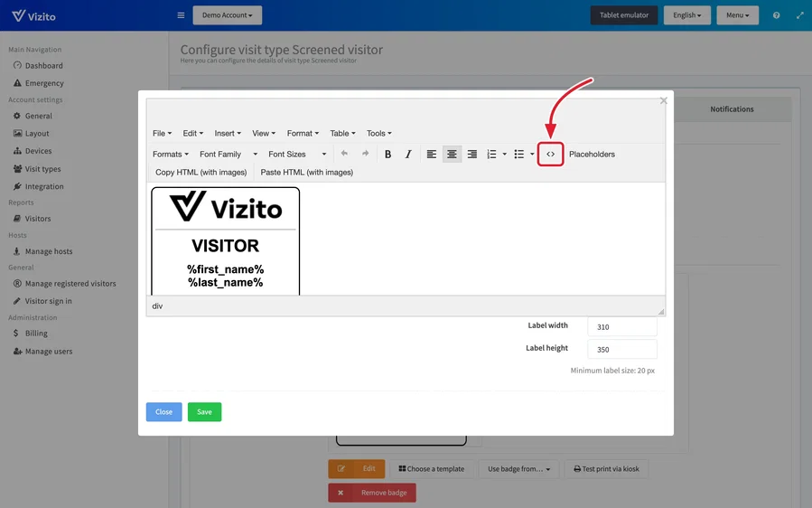Image resolution: width=812 pixels, height=508 pixels.
Task: Toggle bold formatting in the editor toolbar
Action: pyautogui.click(x=387, y=154)
